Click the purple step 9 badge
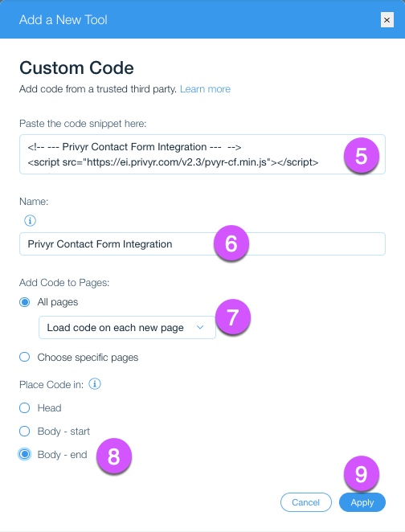This screenshot has width=405, height=532. point(362,474)
